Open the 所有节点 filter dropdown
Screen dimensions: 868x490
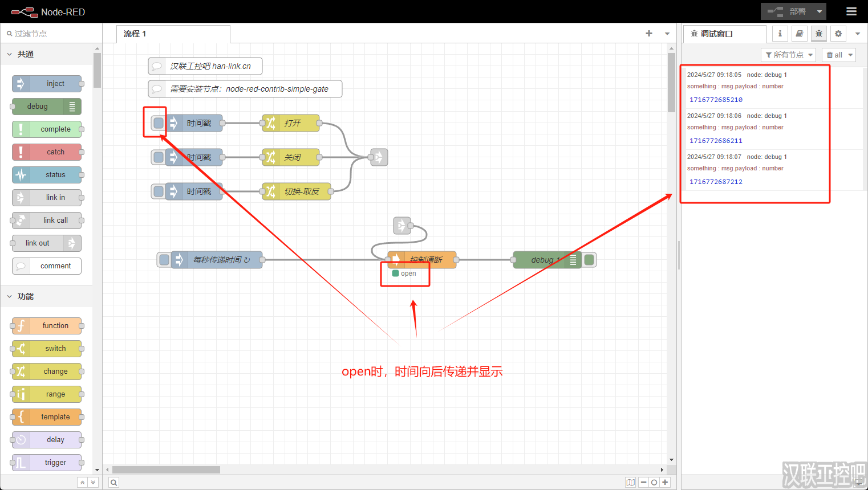click(788, 55)
